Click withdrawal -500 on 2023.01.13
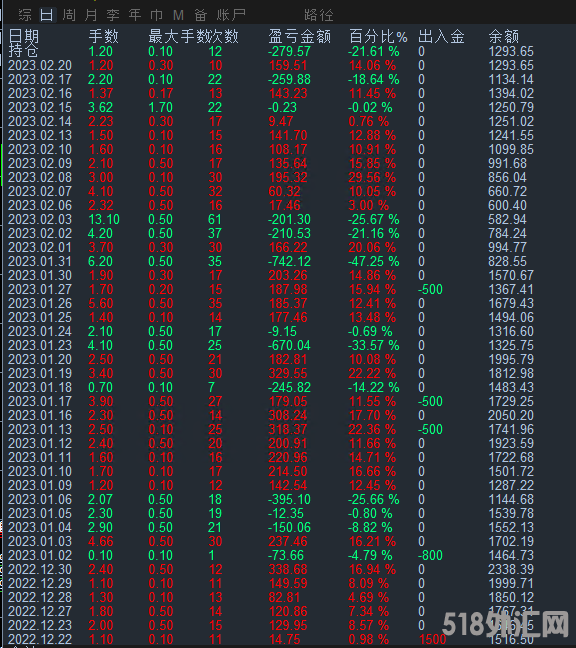 (430, 429)
